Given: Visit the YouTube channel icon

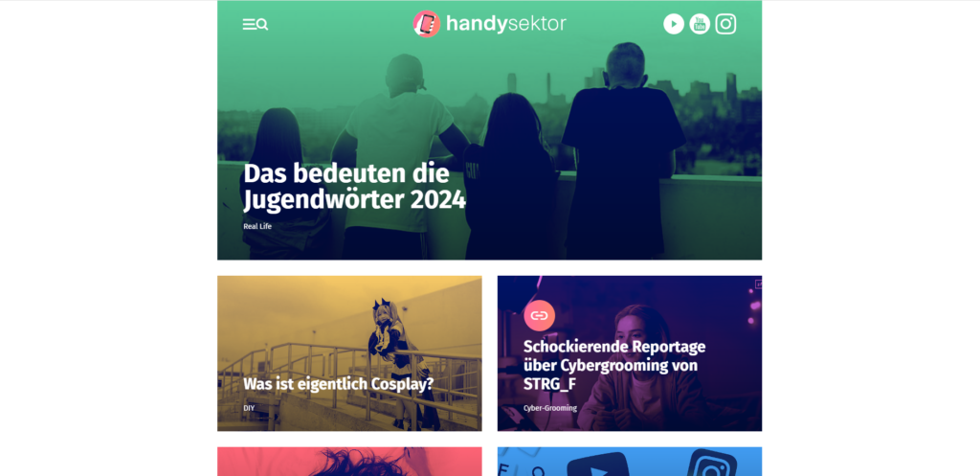Looking at the screenshot, I should click(x=700, y=24).
